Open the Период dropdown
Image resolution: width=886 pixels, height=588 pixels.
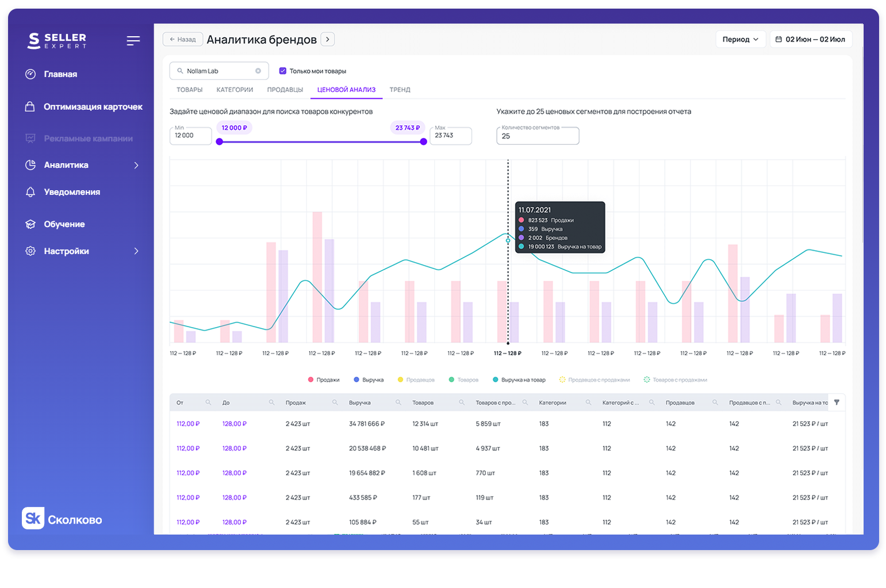(741, 40)
